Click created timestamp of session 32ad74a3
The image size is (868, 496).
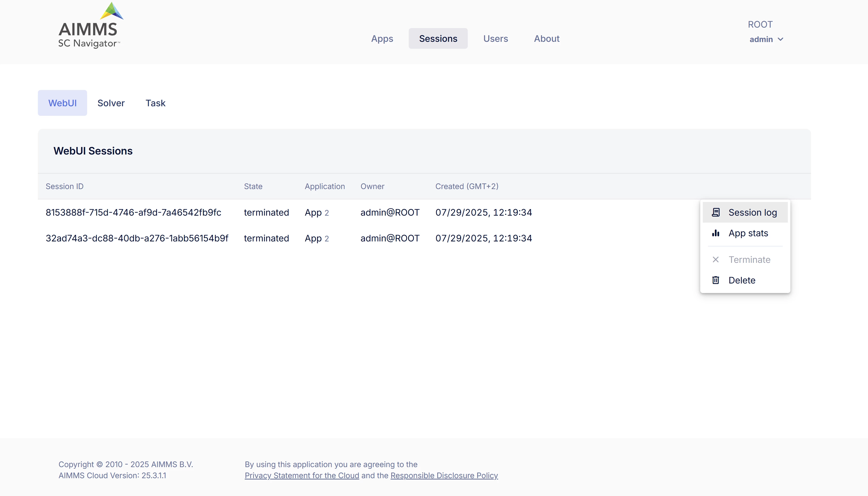[484, 238]
